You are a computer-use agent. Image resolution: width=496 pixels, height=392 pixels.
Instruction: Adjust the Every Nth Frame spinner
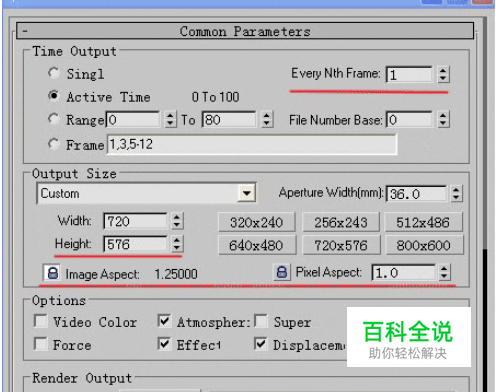click(443, 74)
